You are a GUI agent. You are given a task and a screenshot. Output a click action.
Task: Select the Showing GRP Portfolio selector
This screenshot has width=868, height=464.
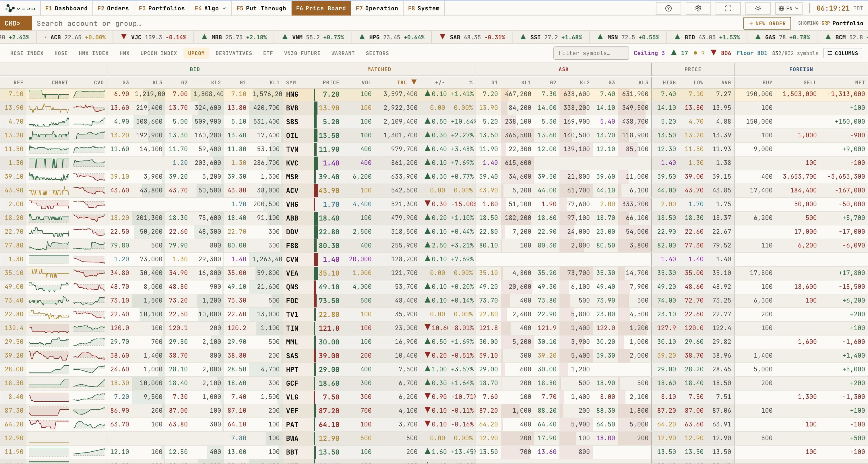click(x=831, y=23)
